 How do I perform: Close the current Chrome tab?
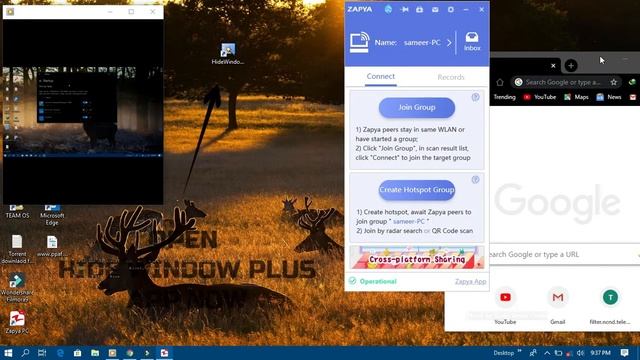pos(553,66)
